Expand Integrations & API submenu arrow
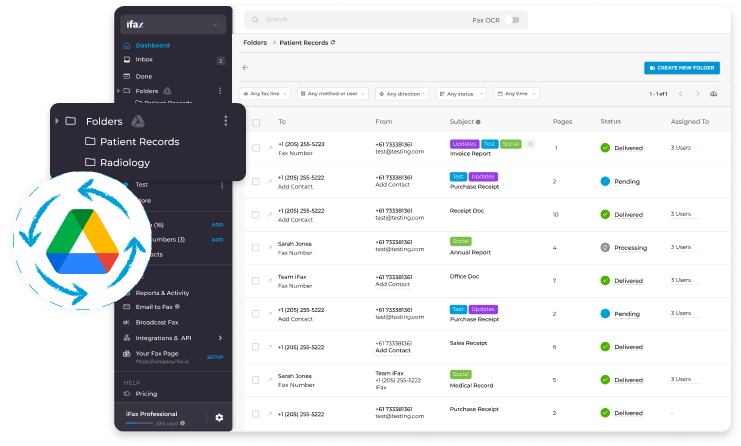This screenshot has height=446, width=741. tap(220, 338)
